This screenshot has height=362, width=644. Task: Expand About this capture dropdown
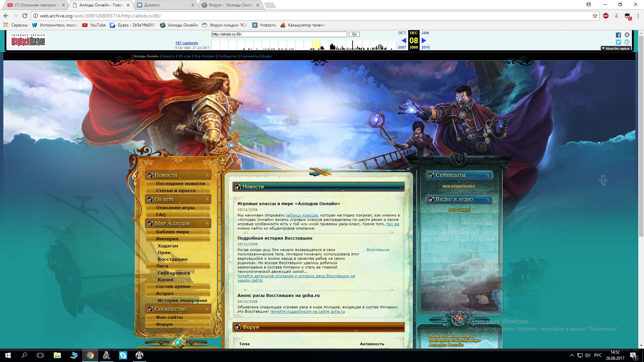pyautogui.click(x=616, y=49)
